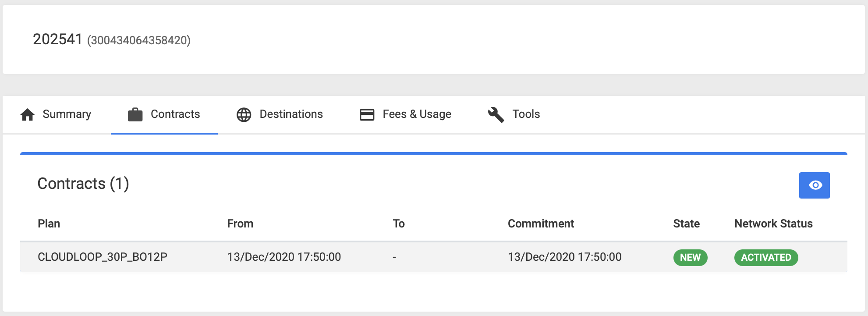Image resolution: width=868 pixels, height=316 pixels.
Task: Open the Summary tab
Action: 56,114
